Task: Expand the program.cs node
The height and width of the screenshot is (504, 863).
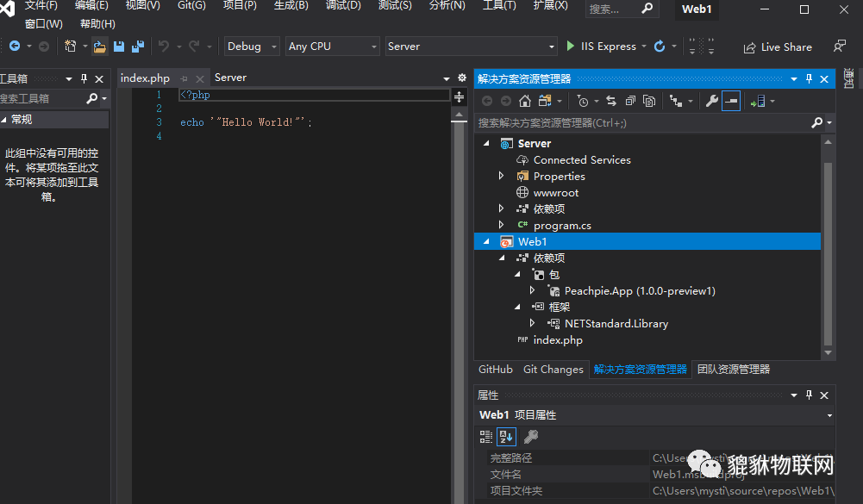Action: coord(501,225)
